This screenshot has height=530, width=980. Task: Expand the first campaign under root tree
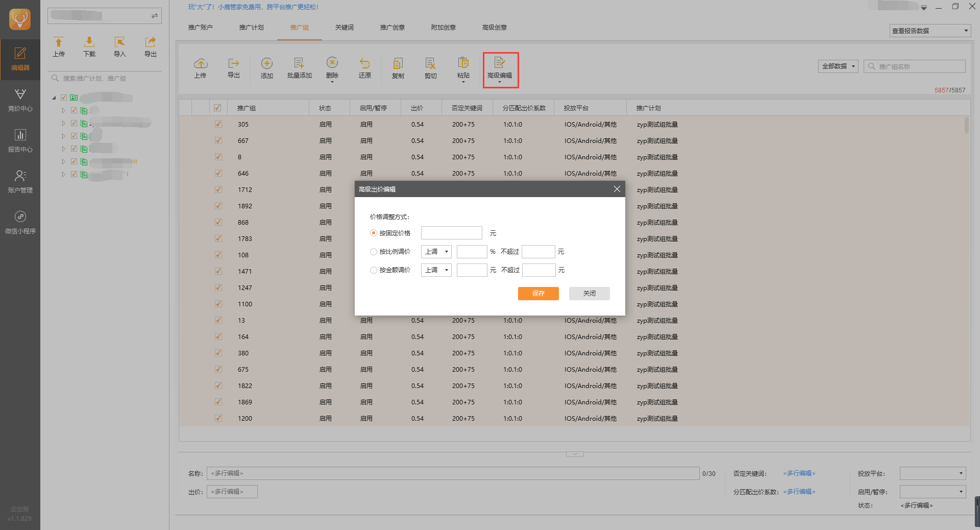tap(64, 110)
